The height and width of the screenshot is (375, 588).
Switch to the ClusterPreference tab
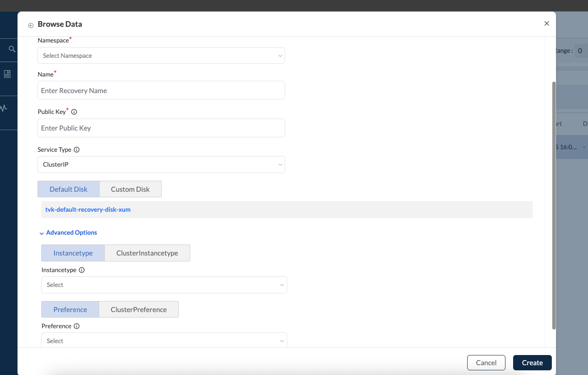139,310
